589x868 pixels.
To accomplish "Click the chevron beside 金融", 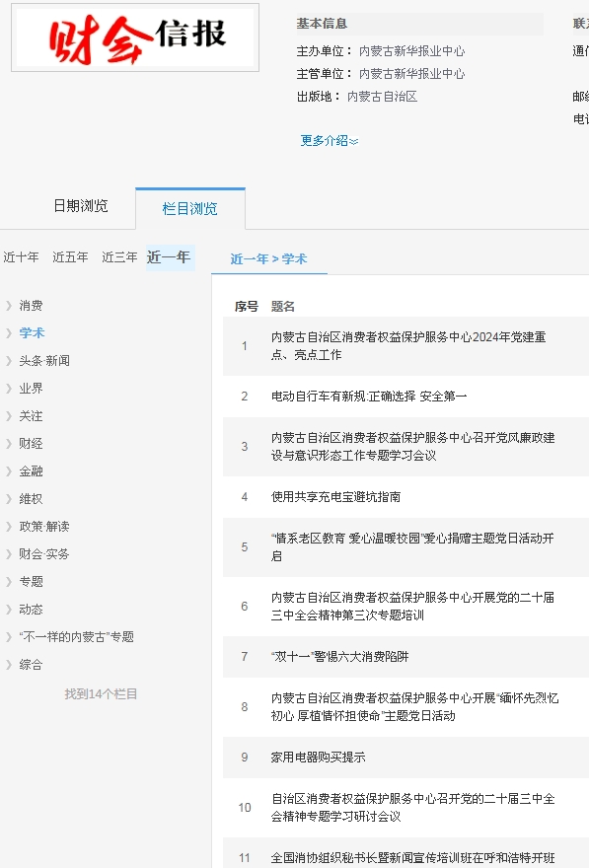I will click(x=8, y=471).
